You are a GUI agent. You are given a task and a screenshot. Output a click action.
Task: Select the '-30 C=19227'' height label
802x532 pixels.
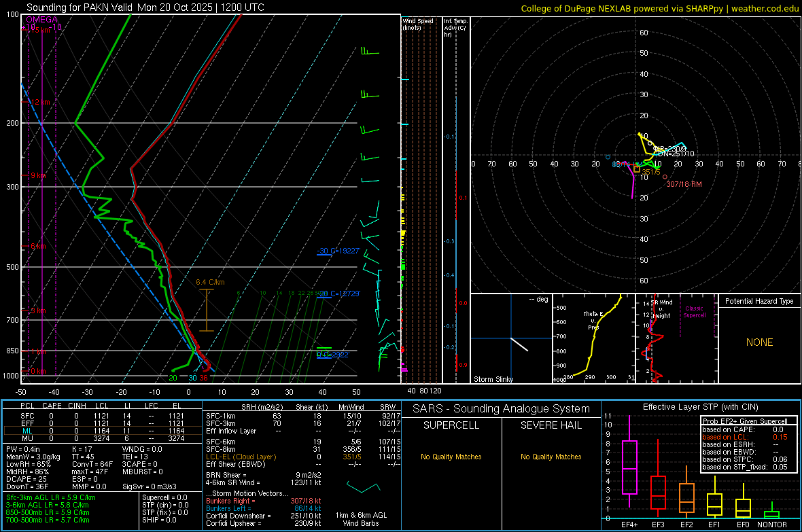[x=338, y=251]
